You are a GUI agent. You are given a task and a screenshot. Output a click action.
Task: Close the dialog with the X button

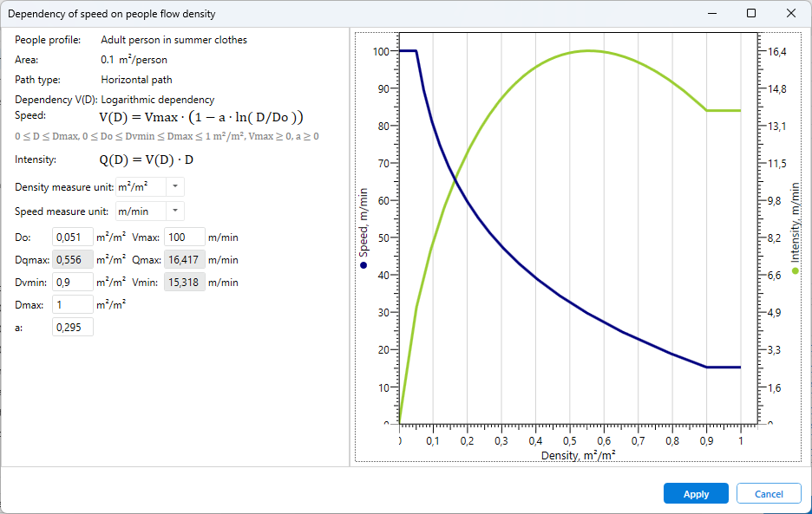coord(791,13)
